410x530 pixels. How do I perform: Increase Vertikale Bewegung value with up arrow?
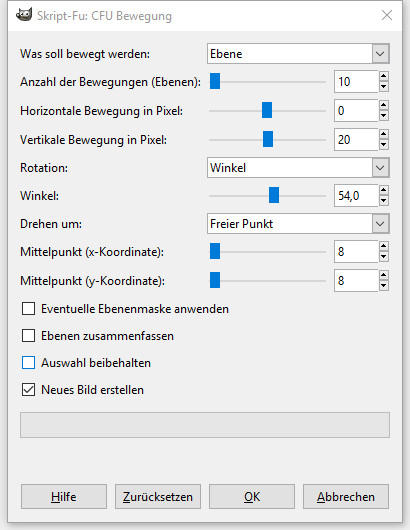[383, 134]
